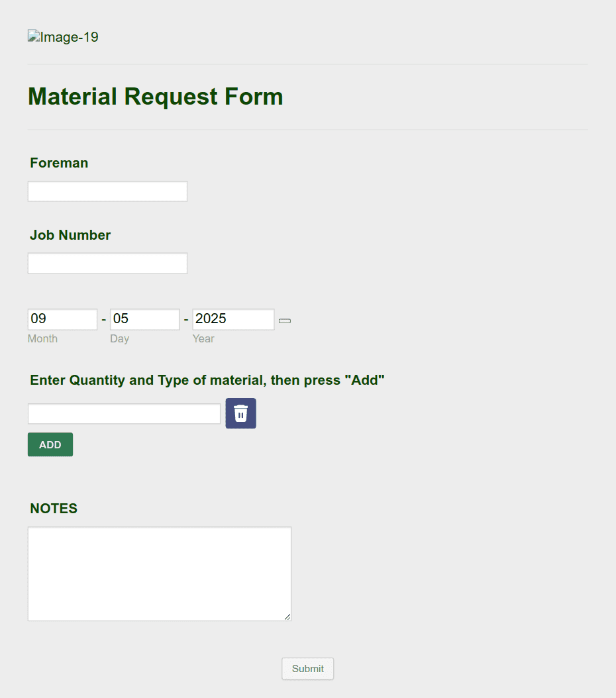
Task: Open the calendar picker next to Year field
Action: (x=284, y=321)
